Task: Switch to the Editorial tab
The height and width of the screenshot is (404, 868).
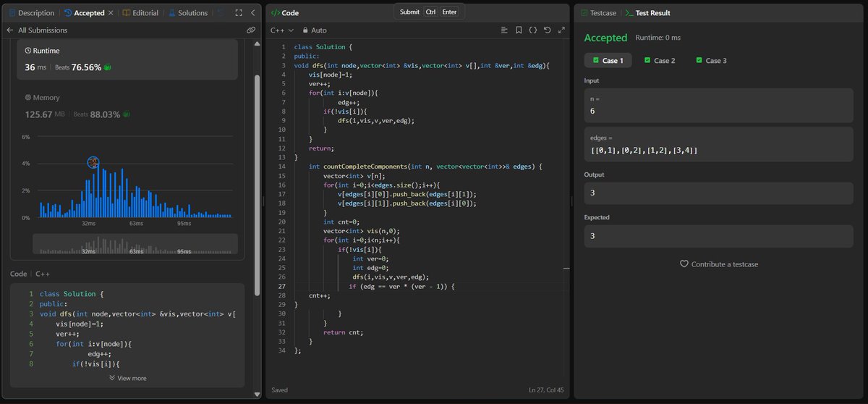Action: (142, 13)
